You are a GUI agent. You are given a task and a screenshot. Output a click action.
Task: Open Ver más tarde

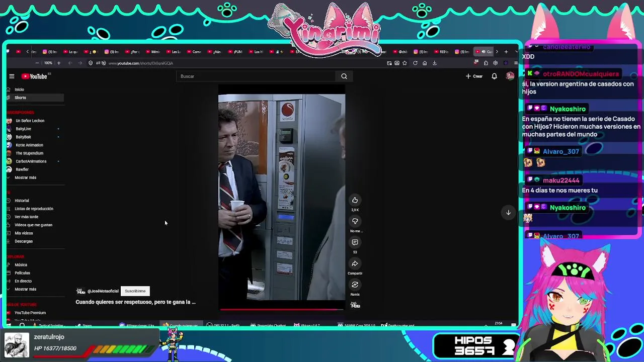(x=26, y=217)
